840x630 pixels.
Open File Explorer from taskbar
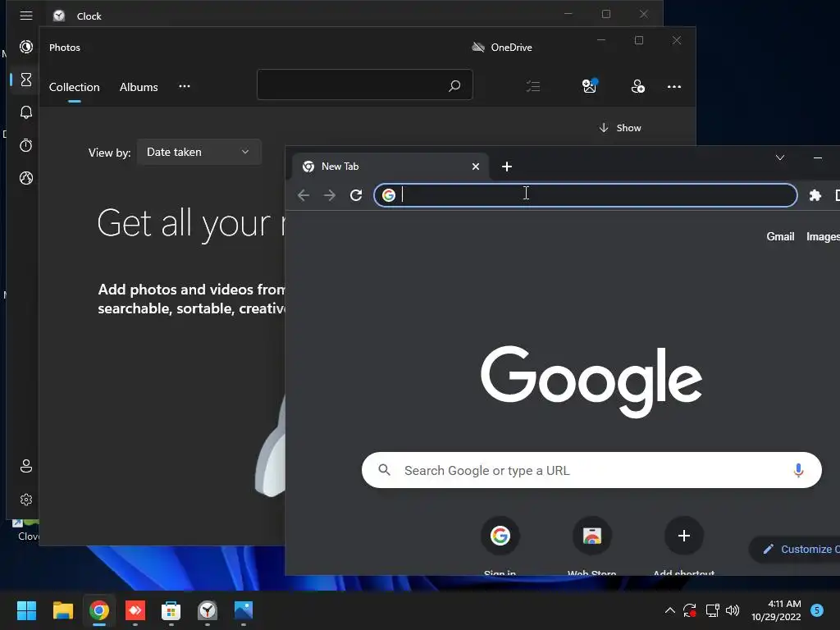62,610
